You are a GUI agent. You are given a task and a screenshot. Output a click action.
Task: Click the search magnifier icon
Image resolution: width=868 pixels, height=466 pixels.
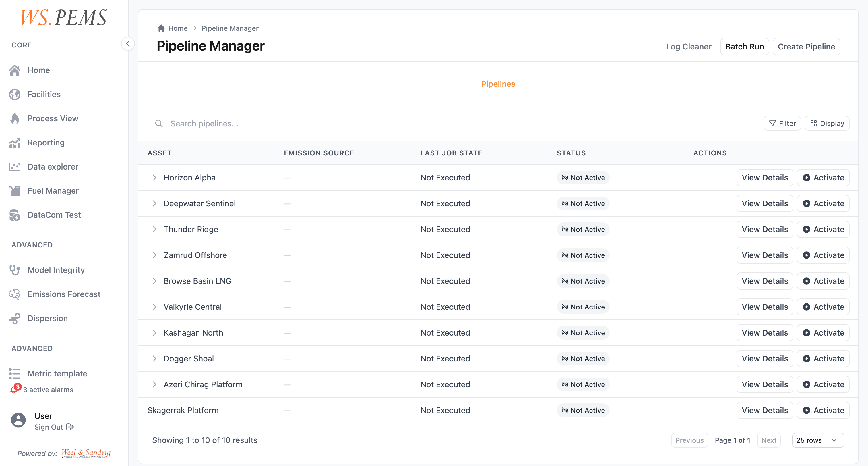159,124
